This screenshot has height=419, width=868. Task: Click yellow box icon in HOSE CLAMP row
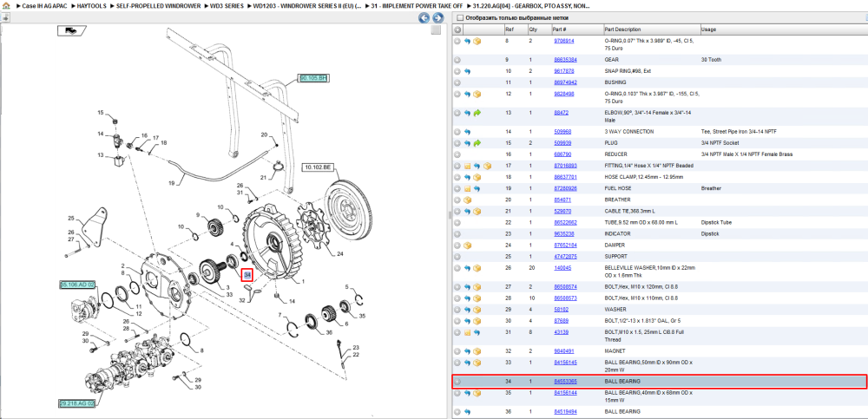coord(477,178)
